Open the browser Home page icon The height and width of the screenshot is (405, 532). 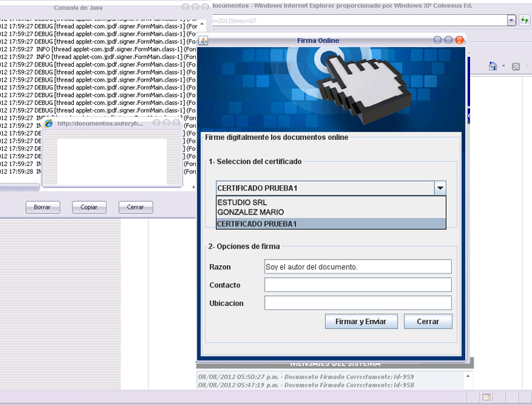[493, 66]
